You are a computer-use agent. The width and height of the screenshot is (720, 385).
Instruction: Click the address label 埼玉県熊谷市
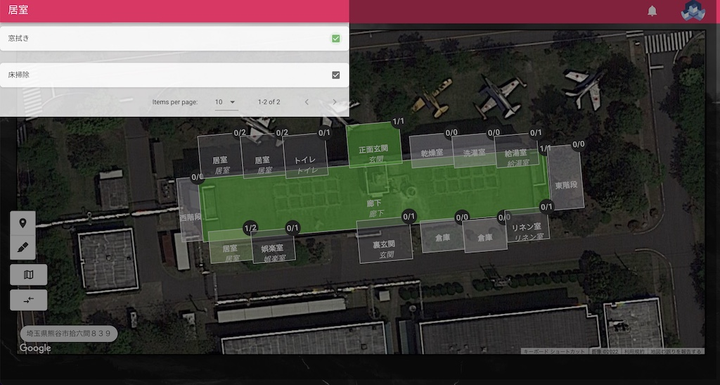tap(68, 334)
